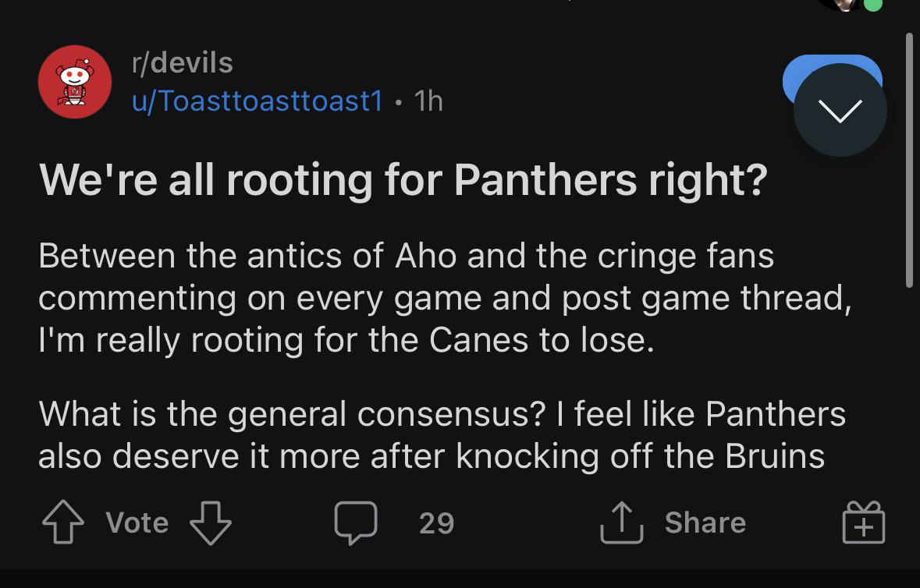Open comments via the speech bubble icon
This screenshot has width=920, height=588.
tap(356, 522)
